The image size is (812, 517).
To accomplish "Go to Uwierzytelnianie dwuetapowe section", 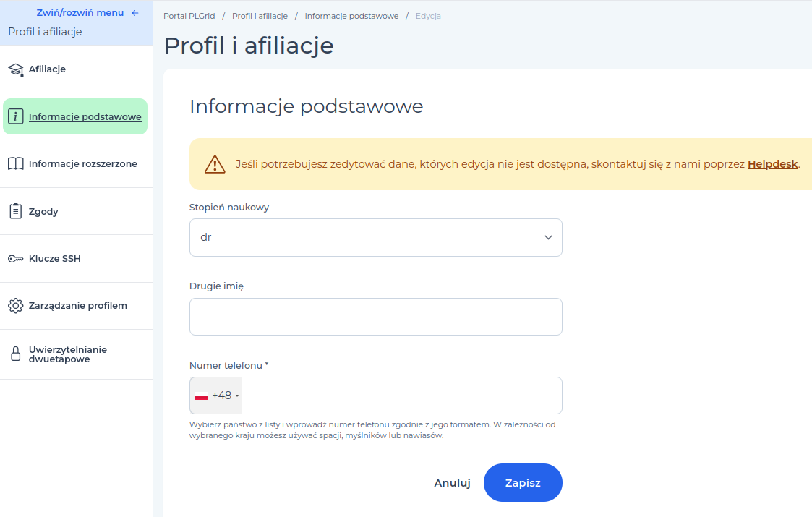I will click(x=68, y=354).
